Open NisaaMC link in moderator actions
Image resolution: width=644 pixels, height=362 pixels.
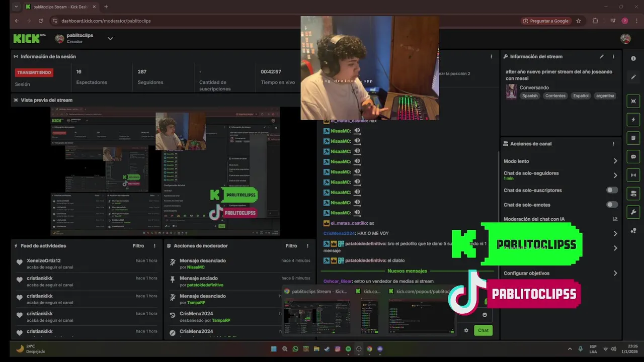click(x=196, y=267)
